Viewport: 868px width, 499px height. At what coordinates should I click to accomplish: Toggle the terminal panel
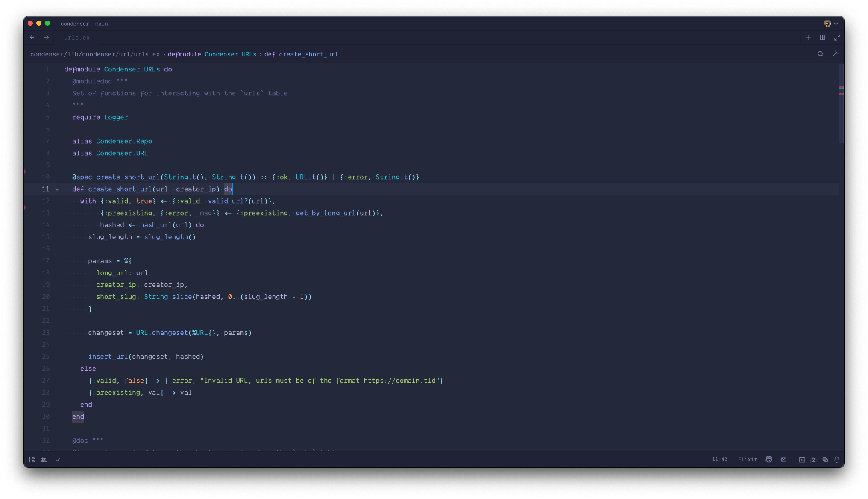pyautogui.click(x=802, y=460)
